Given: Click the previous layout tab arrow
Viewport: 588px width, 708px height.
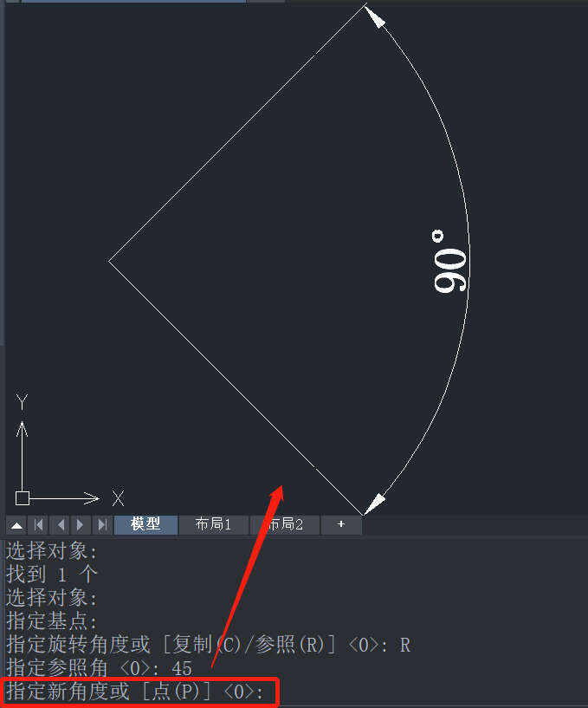Looking at the screenshot, I should coord(60,525).
